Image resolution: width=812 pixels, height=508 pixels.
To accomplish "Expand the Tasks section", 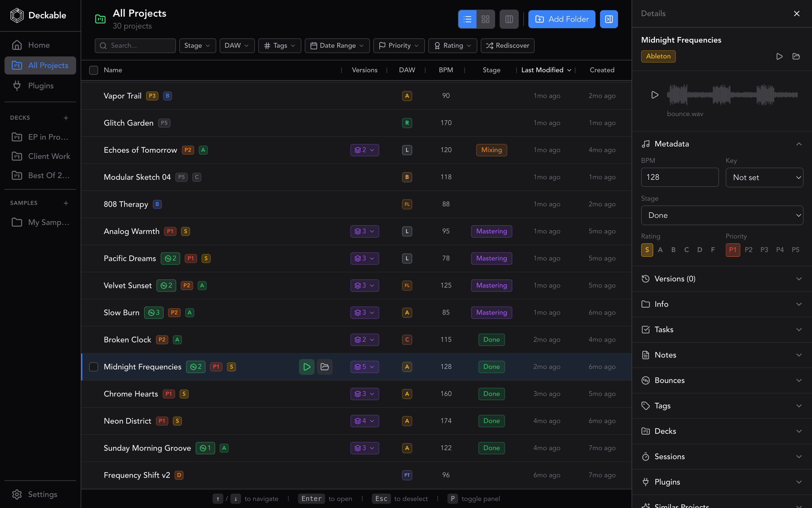I will tap(722, 330).
